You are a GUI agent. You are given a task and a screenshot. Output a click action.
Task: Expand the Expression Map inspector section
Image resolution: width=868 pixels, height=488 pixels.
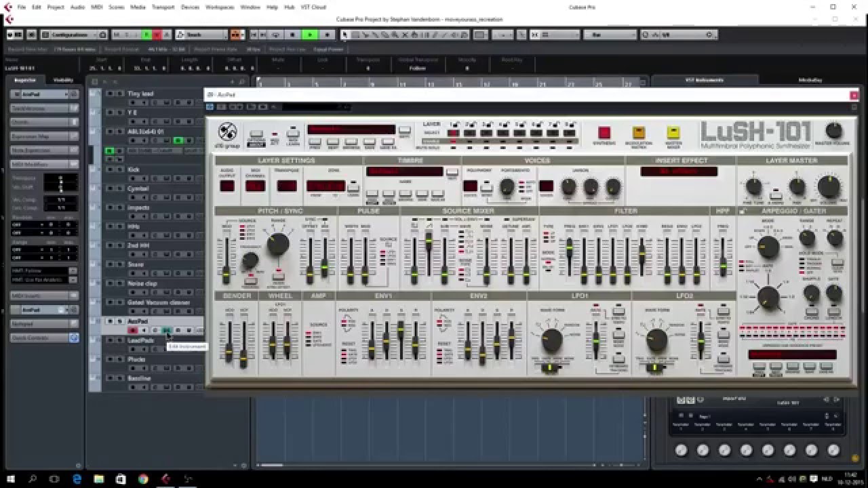44,136
